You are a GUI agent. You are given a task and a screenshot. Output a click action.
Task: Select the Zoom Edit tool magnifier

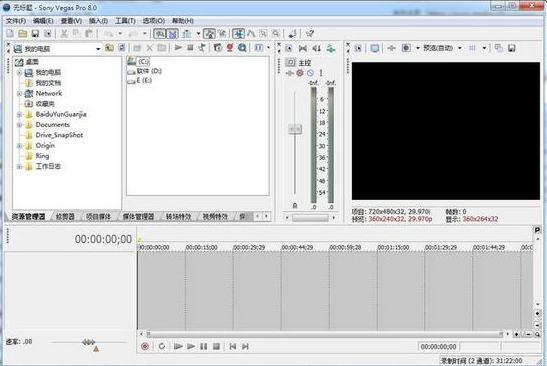pos(276,33)
